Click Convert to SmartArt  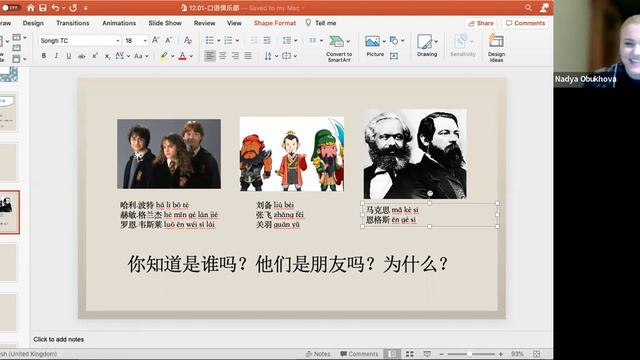pyautogui.click(x=339, y=49)
